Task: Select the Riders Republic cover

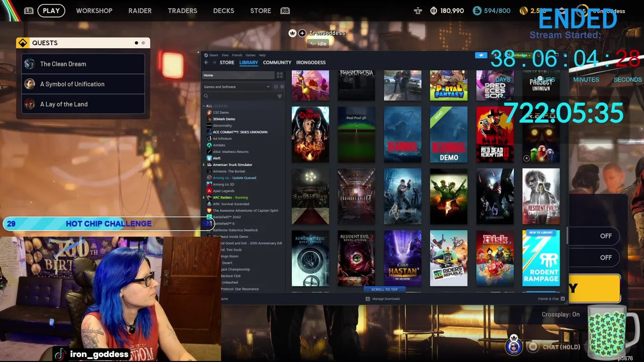Action: (449, 258)
